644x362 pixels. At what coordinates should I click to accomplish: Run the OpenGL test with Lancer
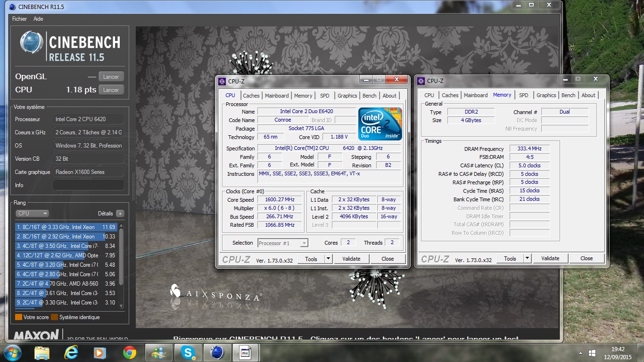111,76
